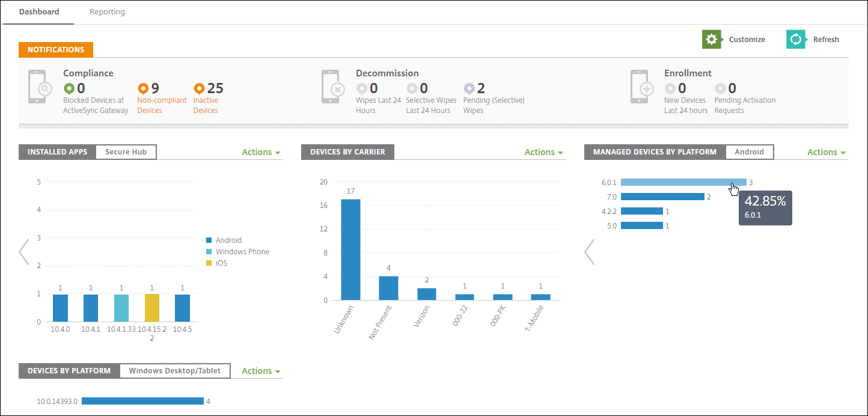
Task: Open the Inactive Devices link
Action: point(206,105)
